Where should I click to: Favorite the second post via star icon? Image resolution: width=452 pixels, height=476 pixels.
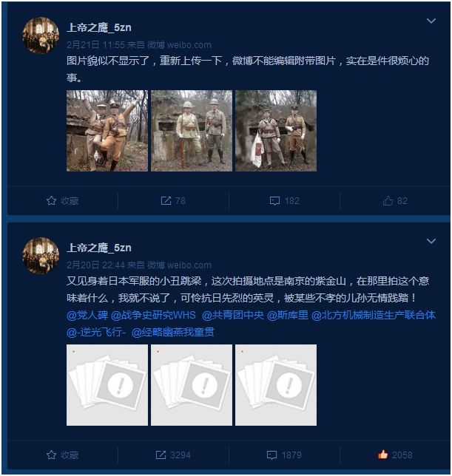coord(63,455)
